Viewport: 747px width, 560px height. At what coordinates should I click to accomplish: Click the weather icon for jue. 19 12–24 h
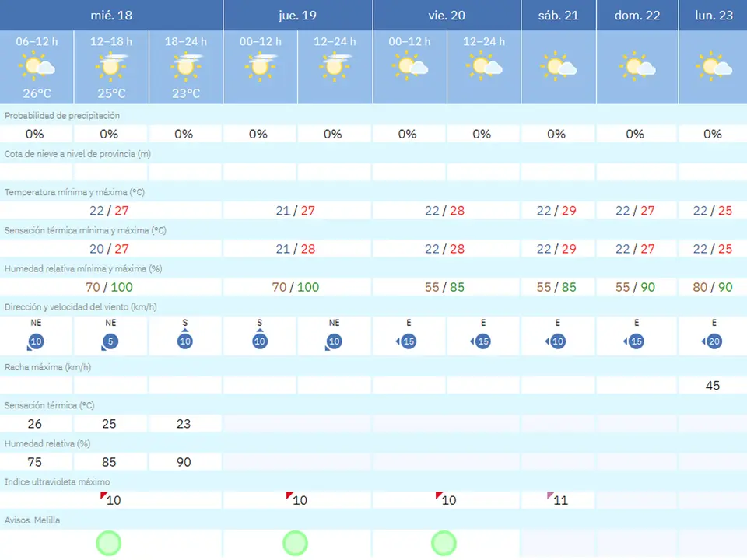335,66
